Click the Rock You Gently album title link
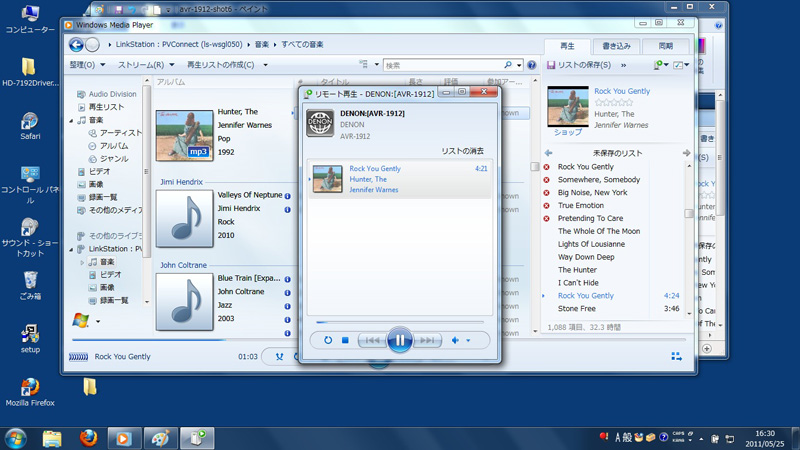The width and height of the screenshot is (800, 450). tap(622, 91)
